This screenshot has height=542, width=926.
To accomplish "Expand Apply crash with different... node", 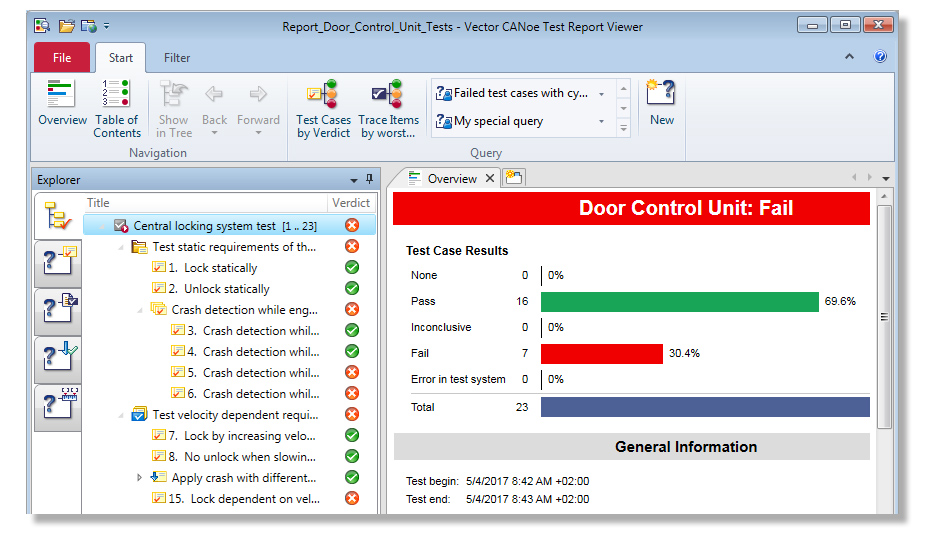I will [139, 478].
